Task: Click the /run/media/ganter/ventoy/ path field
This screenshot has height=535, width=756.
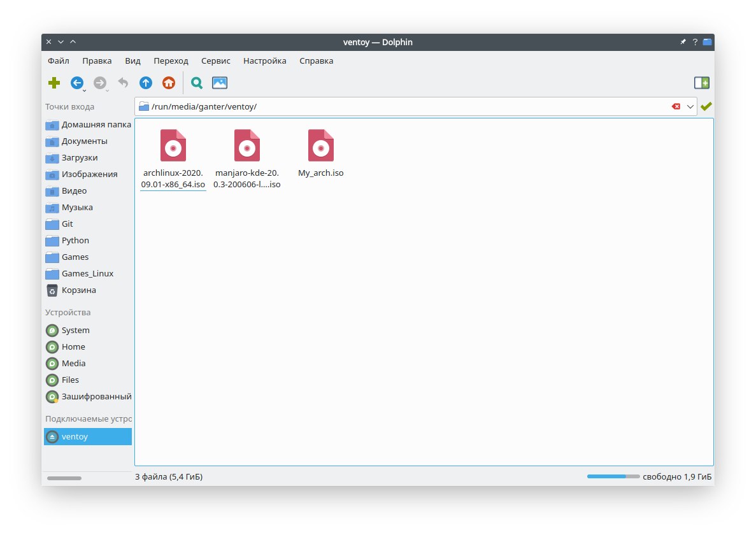Action: 416,106
